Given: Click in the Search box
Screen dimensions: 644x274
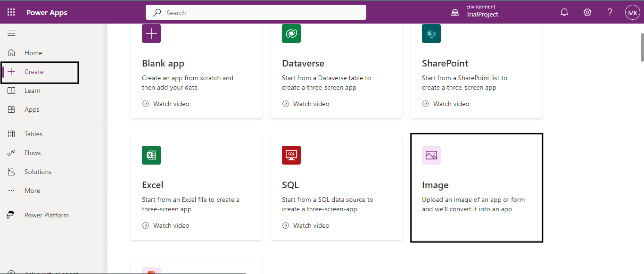Looking at the screenshot, I should coord(256,13).
